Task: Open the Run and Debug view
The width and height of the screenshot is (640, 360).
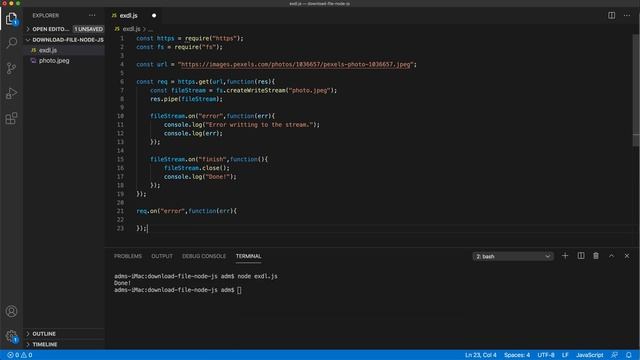Action: coord(11,93)
